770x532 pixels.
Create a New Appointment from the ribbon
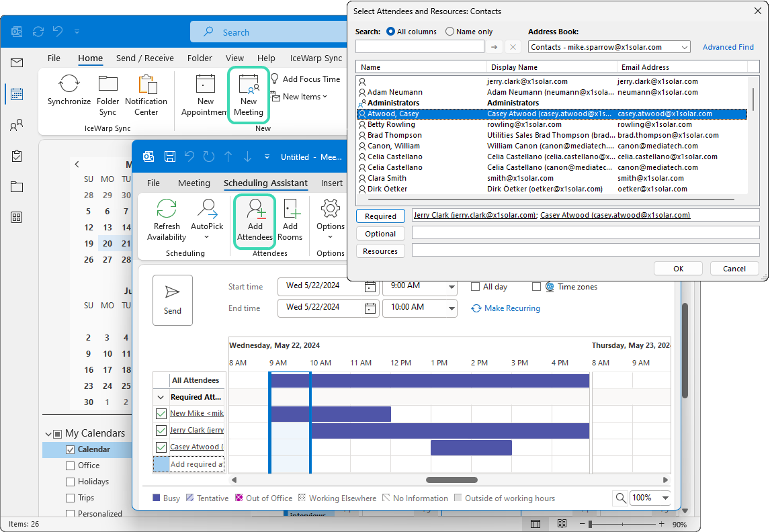click(x=204, y=95)
